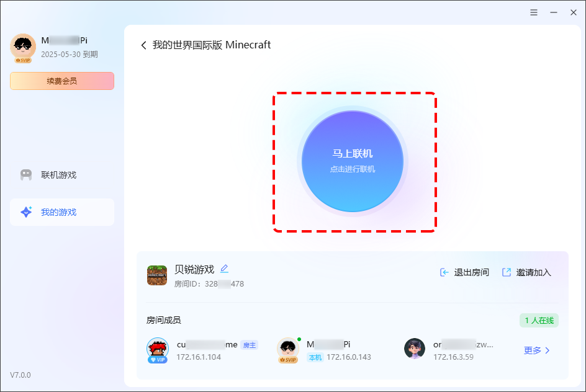The image size is (586, 392).
Task: Open the hamburger menu in title bar
Action: coord(534,12)
